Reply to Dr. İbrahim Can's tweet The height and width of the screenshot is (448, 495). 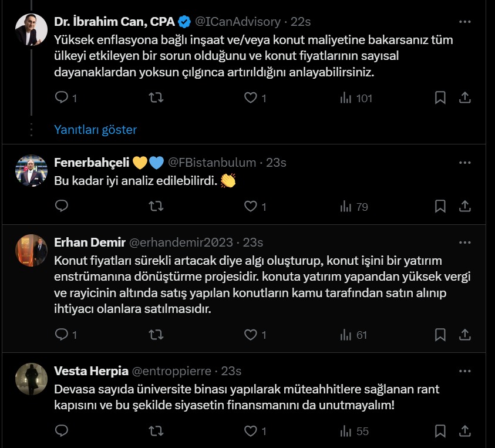(62, 98)
